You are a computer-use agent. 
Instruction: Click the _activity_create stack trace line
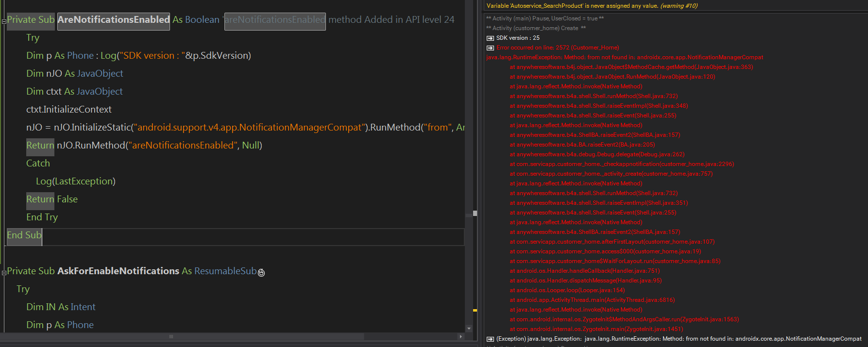[x=611, y=174]
